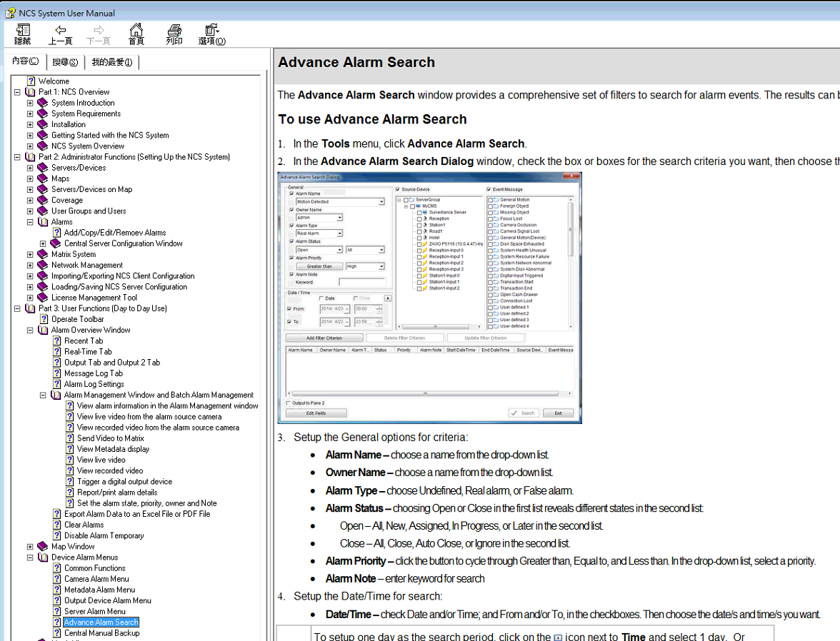Switch to the Favorites (我的最愛) tab

111,62
